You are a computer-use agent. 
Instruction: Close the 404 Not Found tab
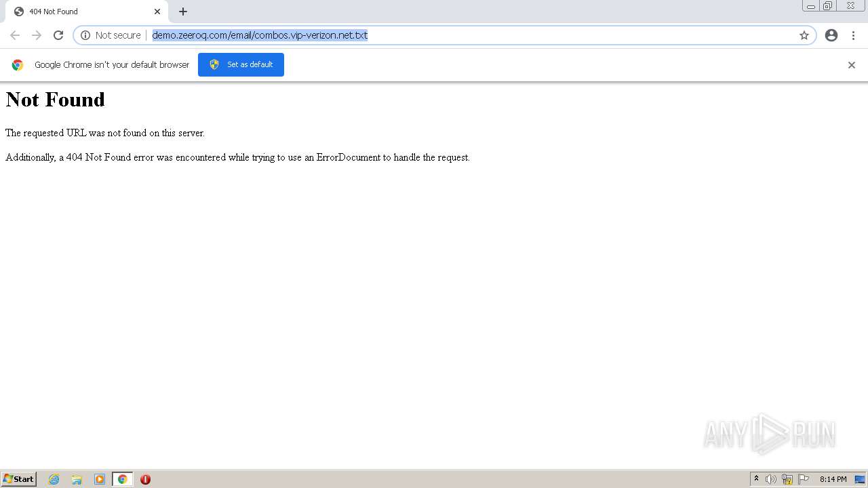coord(157,12)
